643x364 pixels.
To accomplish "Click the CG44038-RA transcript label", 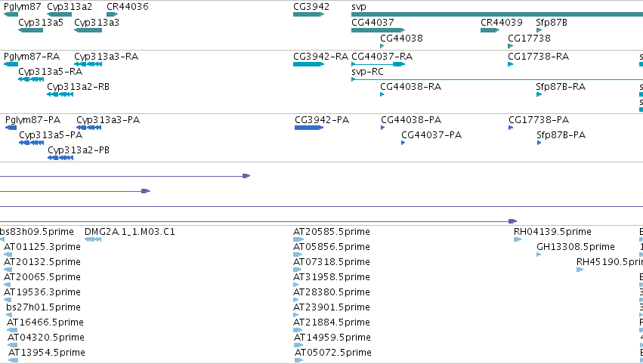I will coord(410,87).
